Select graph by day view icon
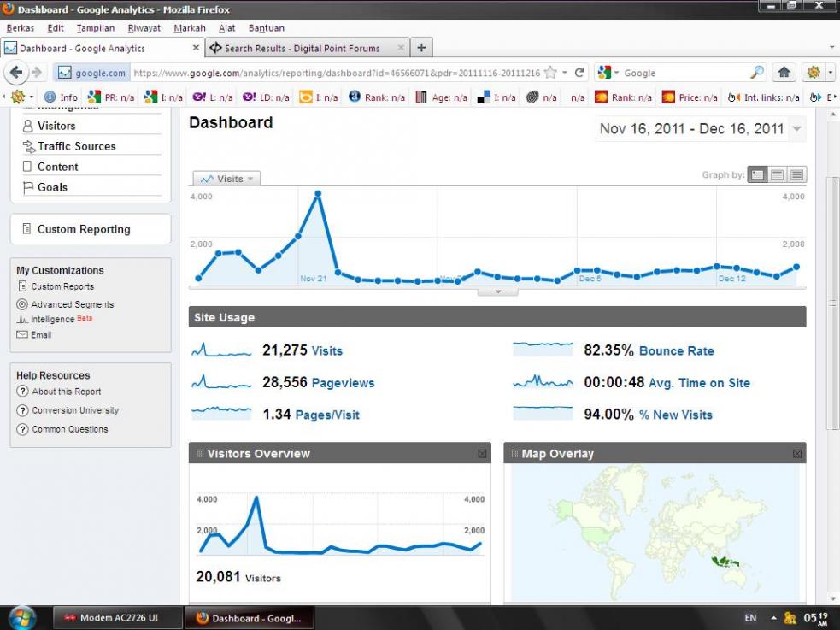Screen dimensions: 840x630 (x=757, y=174)
